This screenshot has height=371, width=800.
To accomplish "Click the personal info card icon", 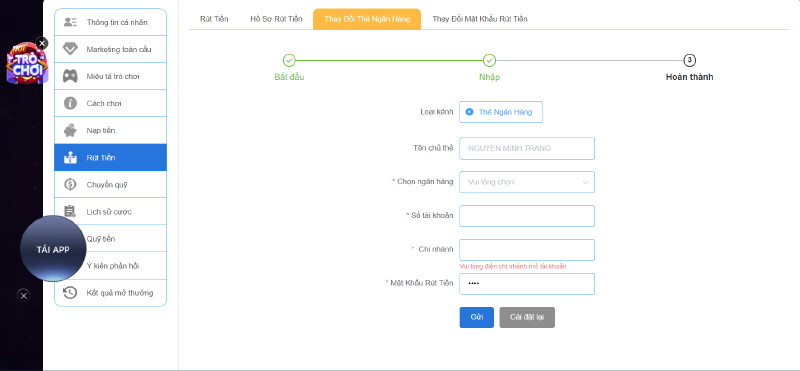I will click(x=70, y=22).
